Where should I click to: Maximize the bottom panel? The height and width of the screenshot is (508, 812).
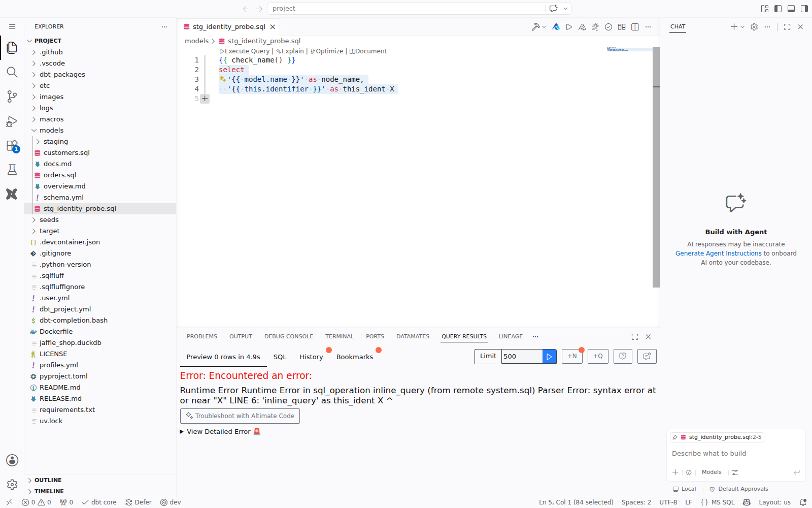[x=635, y=337]
